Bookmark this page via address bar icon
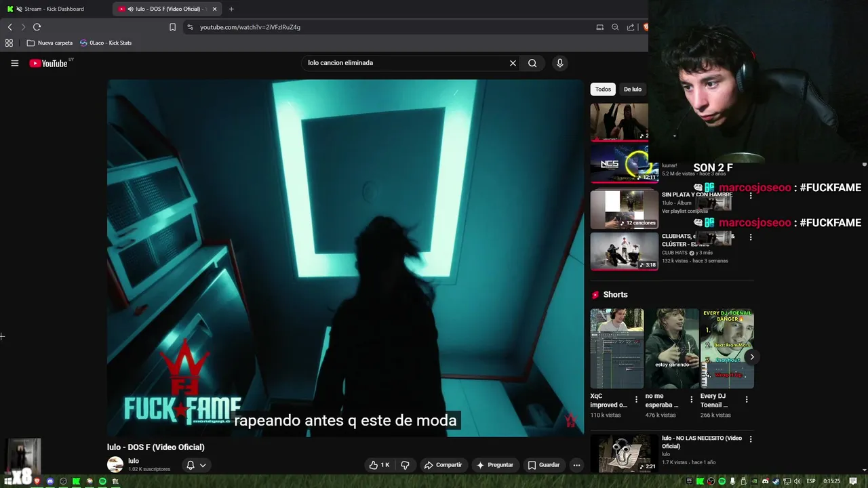Viewport: 868px width, 488px height. click(172, 27)
